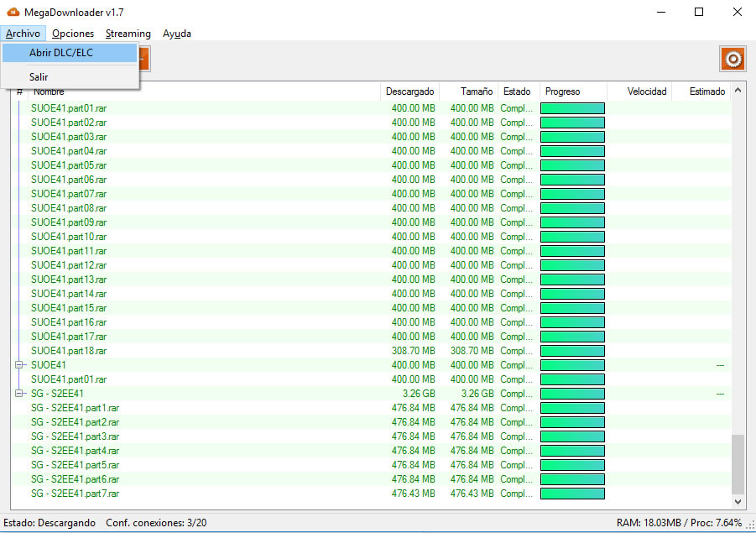Click Estado: Descargando in status bar

(50, 523)
